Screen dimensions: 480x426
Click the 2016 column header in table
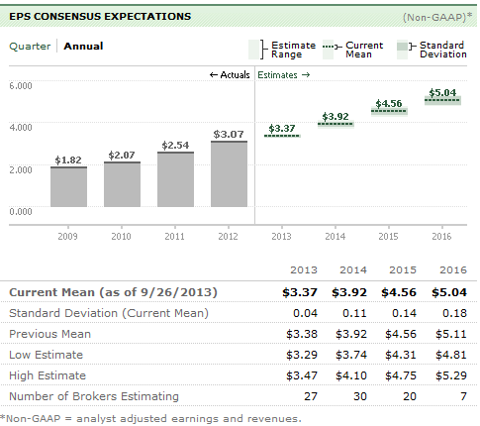[x=453, y=270]
